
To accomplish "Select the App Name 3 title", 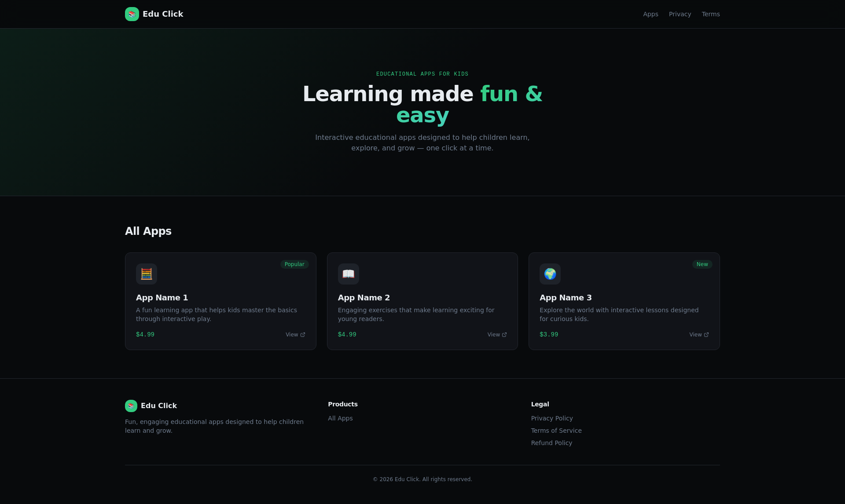I will coord(566,298).
